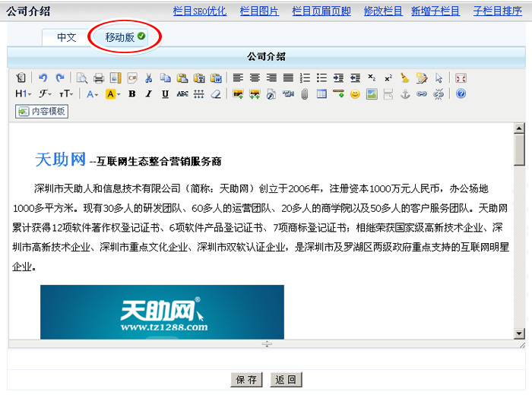This screenshot has width=532, height=395.
Task: Click the editor scrollbar down arrow
Action: click(x=519, y=333)
